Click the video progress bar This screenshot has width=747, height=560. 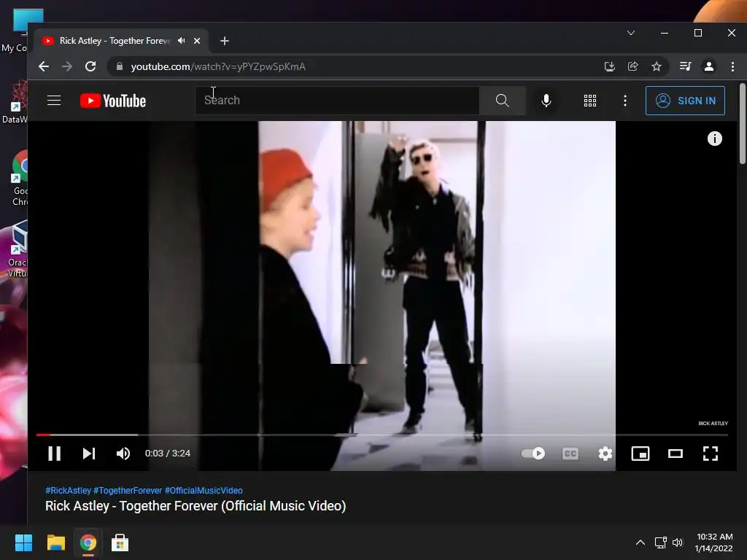[382, 435]
